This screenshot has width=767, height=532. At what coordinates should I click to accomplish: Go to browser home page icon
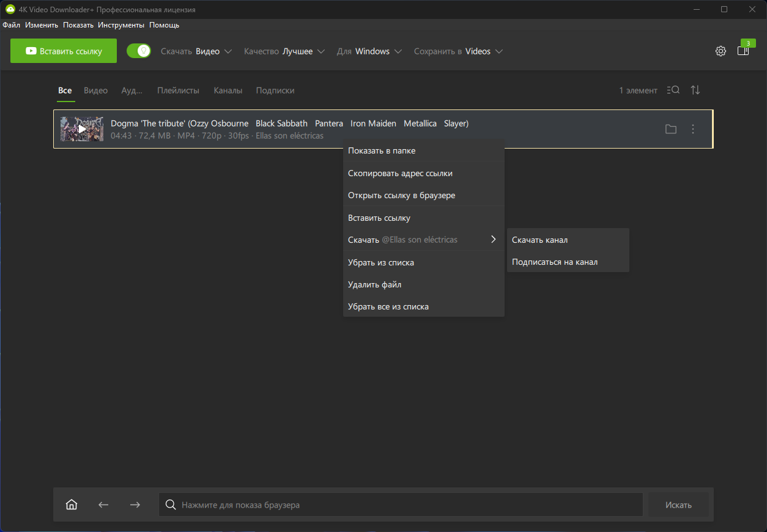click(72, 504)
